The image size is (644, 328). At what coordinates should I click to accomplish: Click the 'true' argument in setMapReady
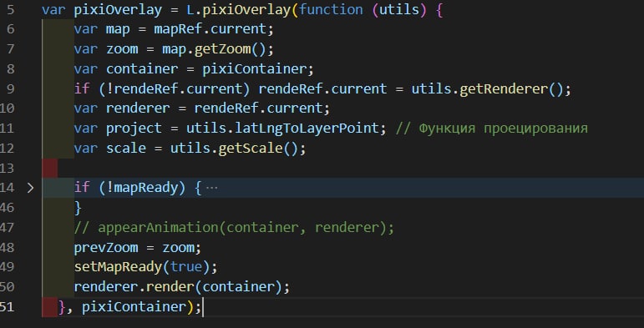pos(186,267)
